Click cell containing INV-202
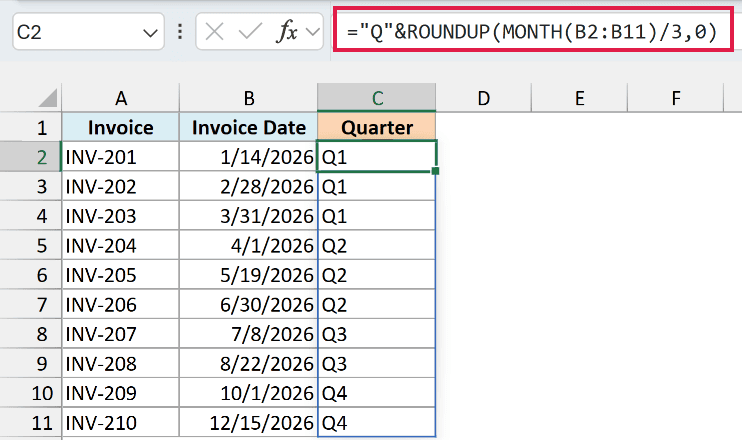The height and width of the screenshot is (440, 742). (x=121, y=186)
